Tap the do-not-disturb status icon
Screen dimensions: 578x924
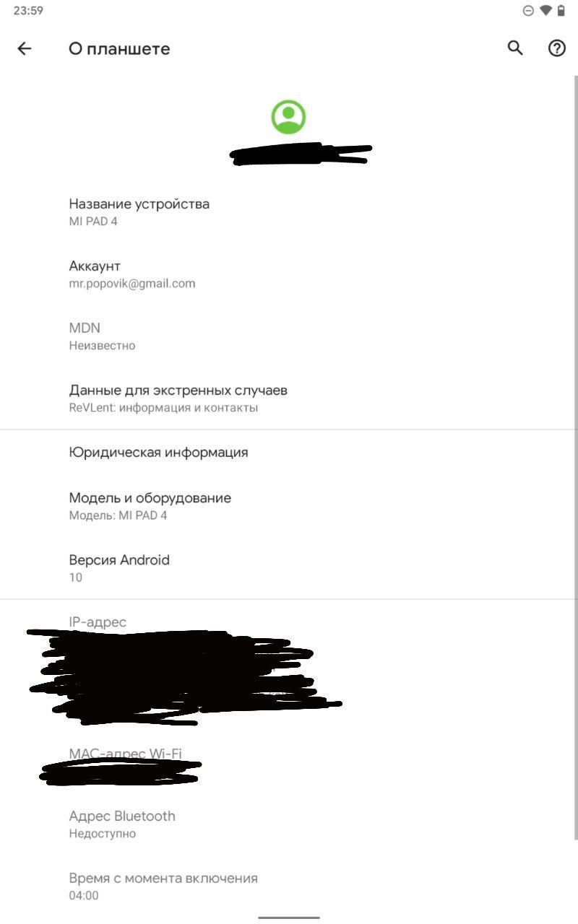528,11
